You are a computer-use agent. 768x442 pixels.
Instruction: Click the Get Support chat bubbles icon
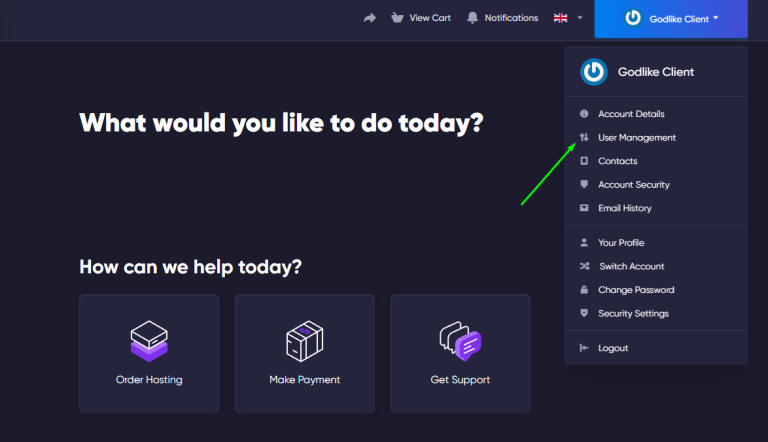point(460,341)
